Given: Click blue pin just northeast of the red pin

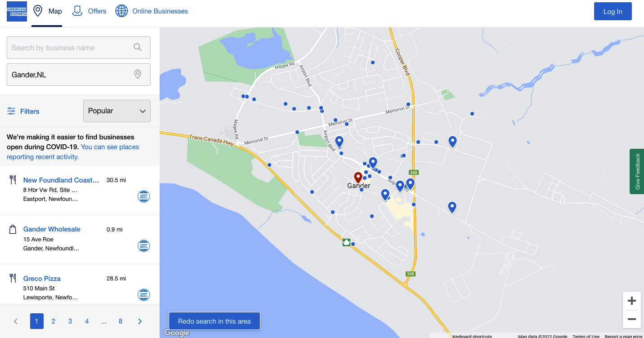Looking at the screenshot, I should (x=373, y=162).
